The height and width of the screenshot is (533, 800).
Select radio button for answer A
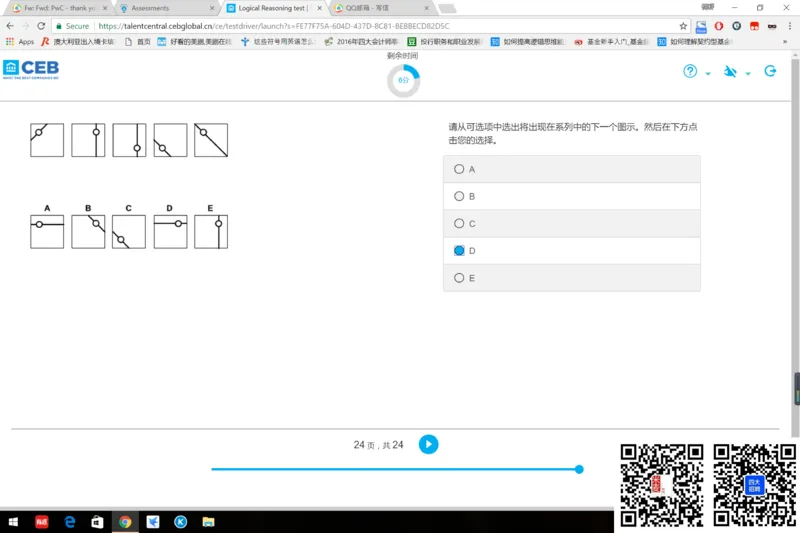[x=459, y=169]
